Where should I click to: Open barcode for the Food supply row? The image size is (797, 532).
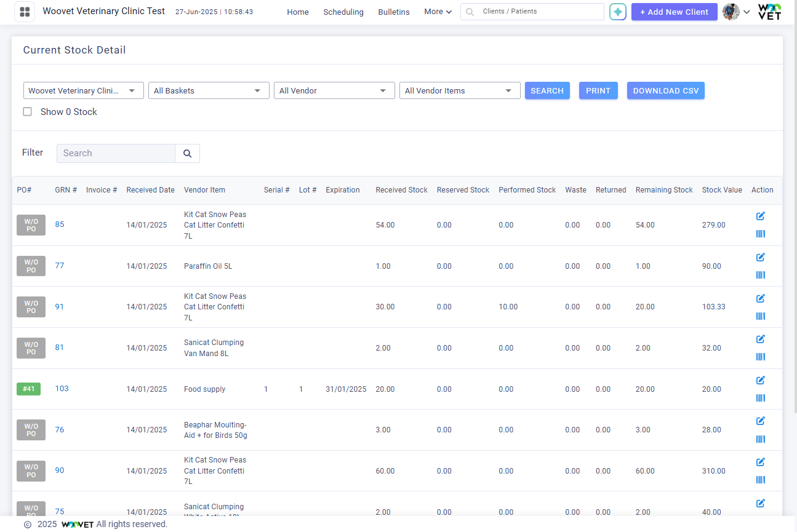(x=761, y=398)
